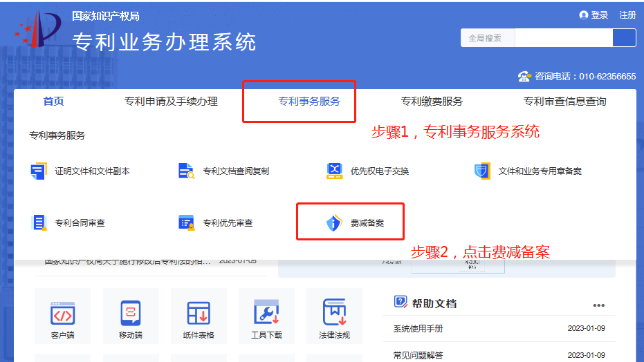
Task: Click the 证明文件和文件副本 icon
Action: click(39, 171)
